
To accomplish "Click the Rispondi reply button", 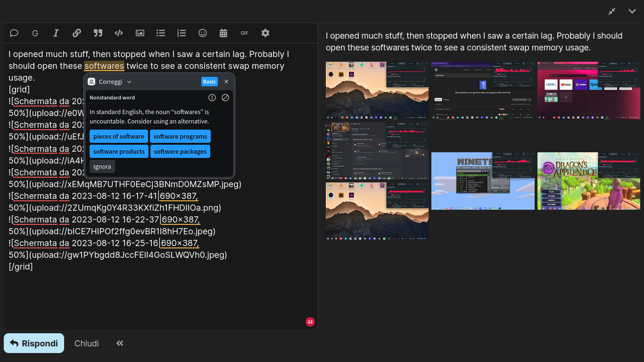I will 34,343.
